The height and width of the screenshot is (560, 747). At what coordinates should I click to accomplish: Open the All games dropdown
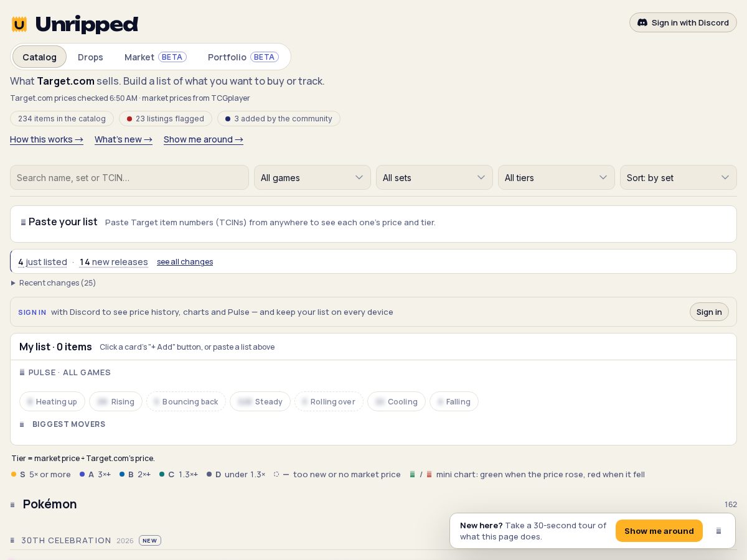pos(312,177)
